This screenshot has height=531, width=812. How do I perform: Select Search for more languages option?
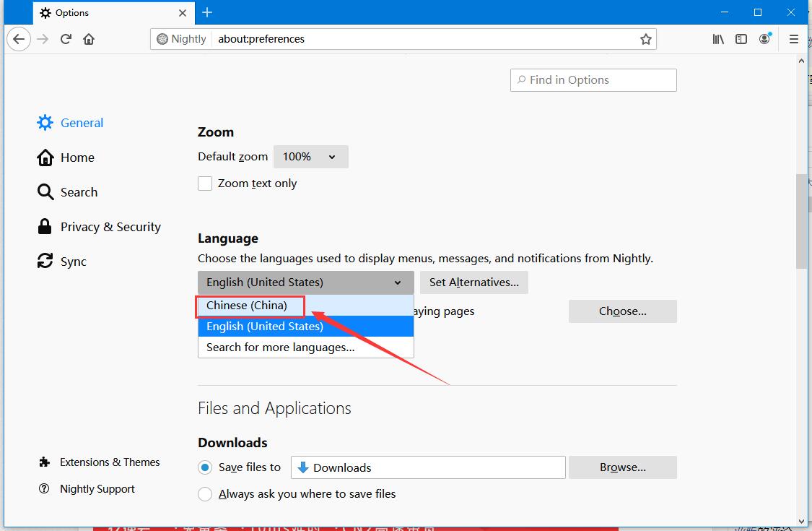(x=306, y=347)
